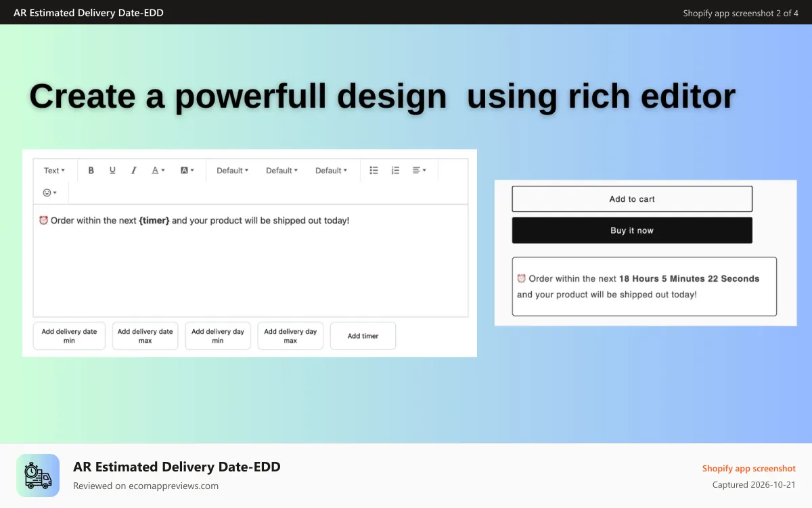Click inside the editor message text area
This screenshot has height=508, width=812.
point(250,261)
